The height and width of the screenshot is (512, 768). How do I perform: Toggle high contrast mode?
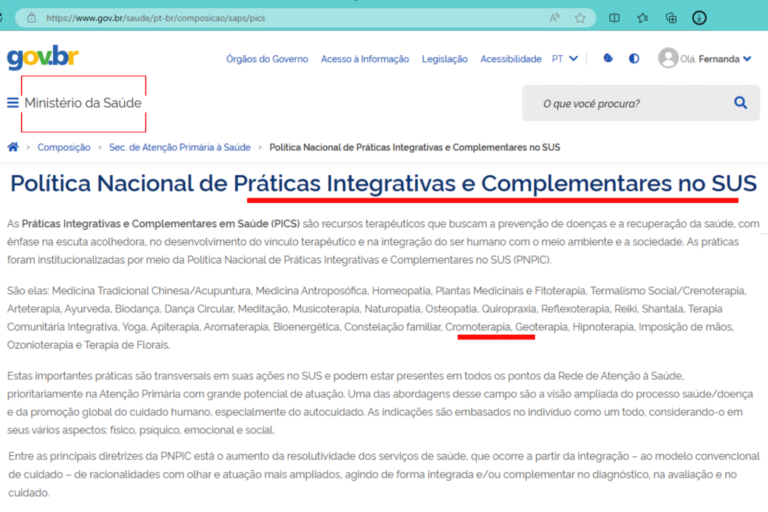point(634,59)
